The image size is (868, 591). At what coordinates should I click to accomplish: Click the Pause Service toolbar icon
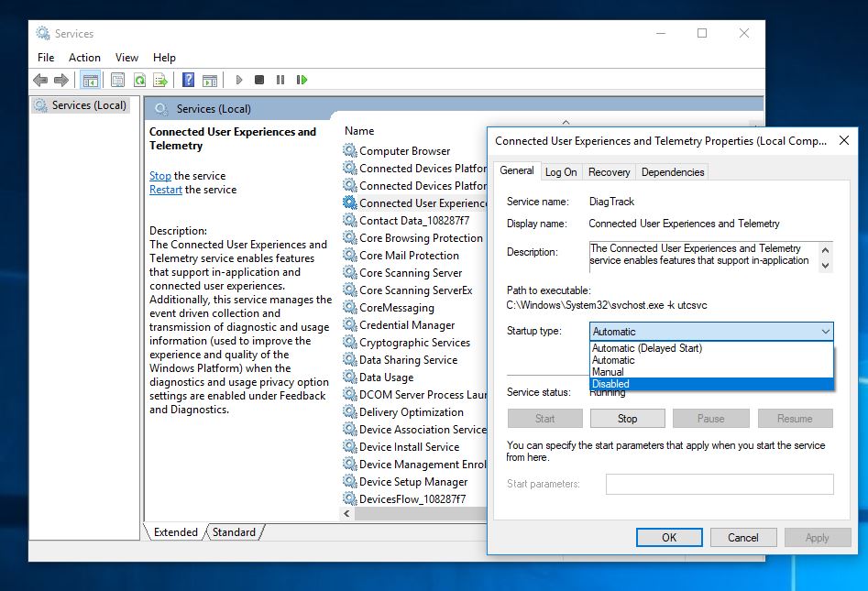pos(280,81)
